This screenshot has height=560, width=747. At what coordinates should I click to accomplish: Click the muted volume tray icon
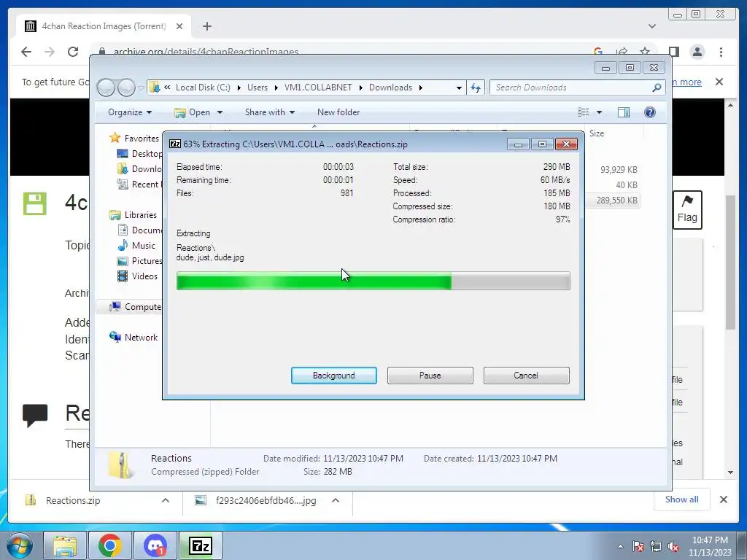point(673,546)
